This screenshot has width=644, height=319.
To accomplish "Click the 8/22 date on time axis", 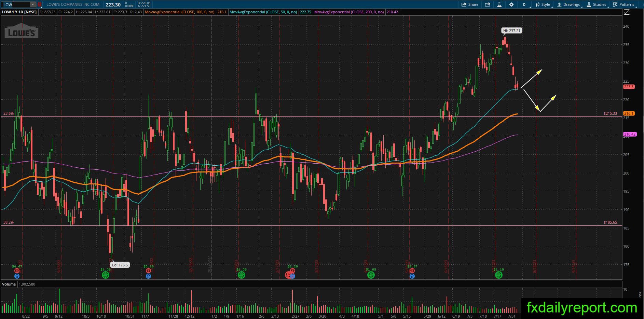I will pos(26,316).
